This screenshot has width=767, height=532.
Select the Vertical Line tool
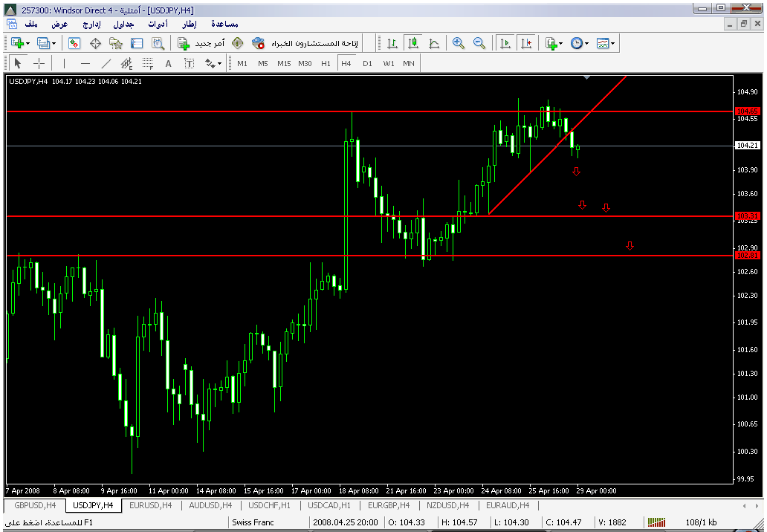click(64, 63)
